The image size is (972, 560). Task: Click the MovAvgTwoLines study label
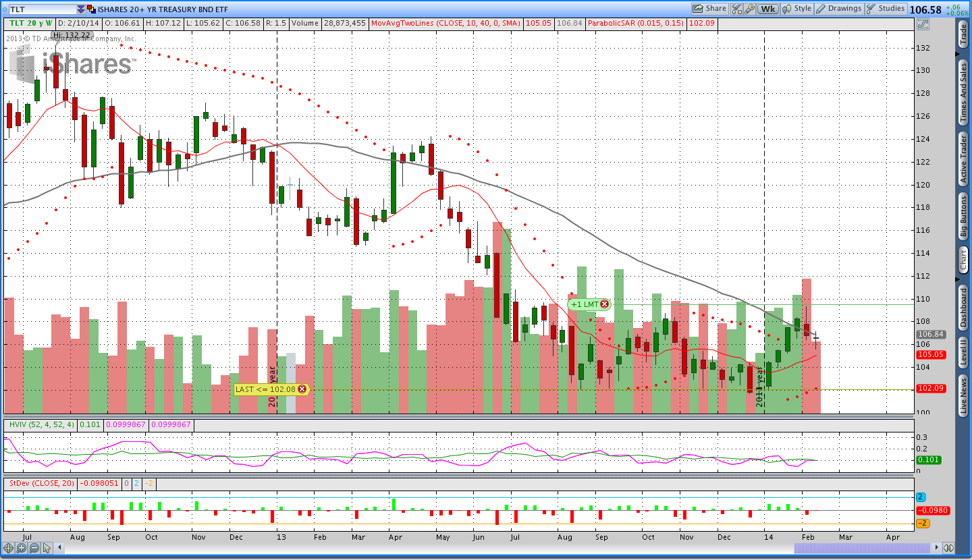pyautogui.click(x=447, y=23)
